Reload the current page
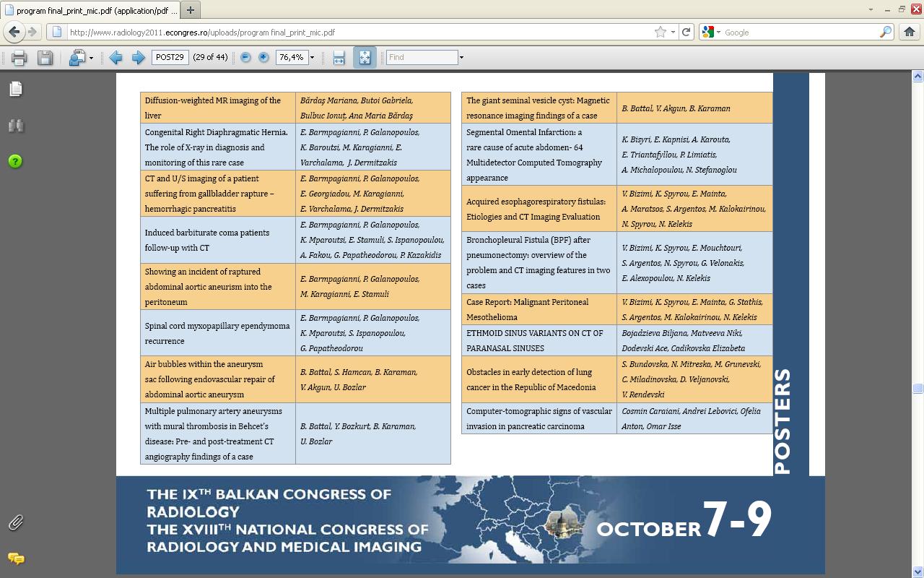The image size is (924, 578). point(687,32)
